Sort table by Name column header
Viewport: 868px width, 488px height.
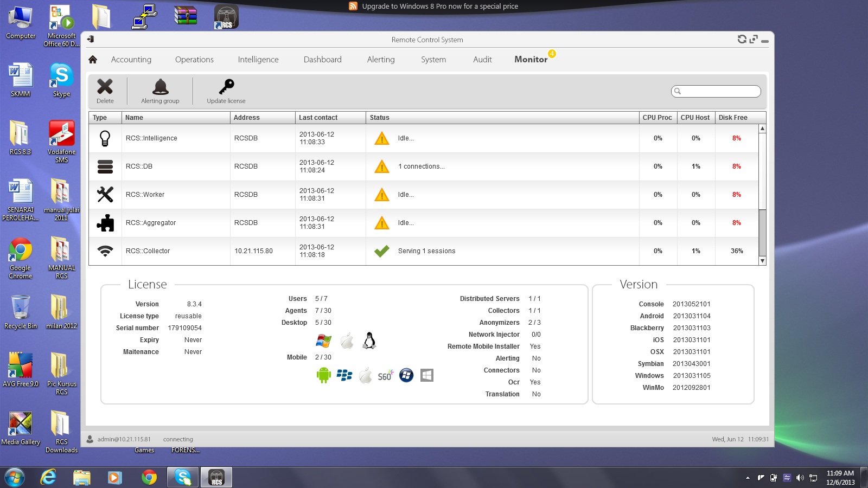(x=176, y=118)
